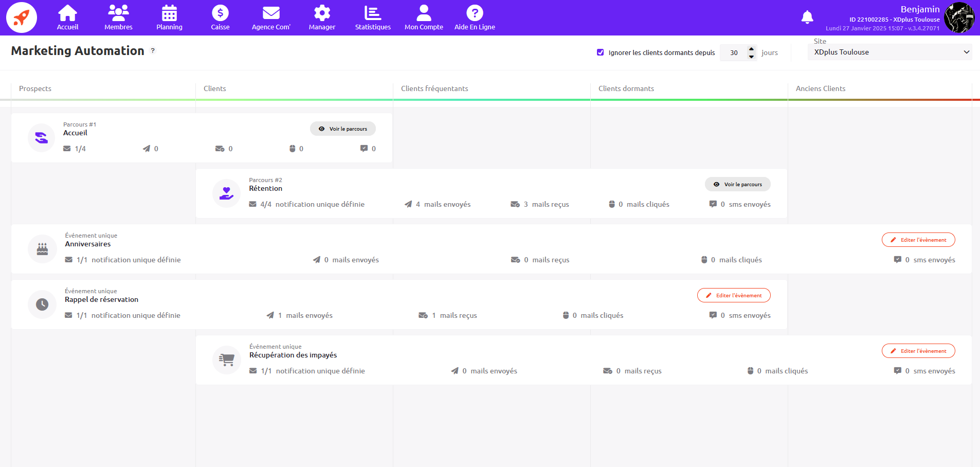Expand the Site dropdown XDplus Toulouse
The height and width of the screenshot is (467, 980).
pos(890,52)
